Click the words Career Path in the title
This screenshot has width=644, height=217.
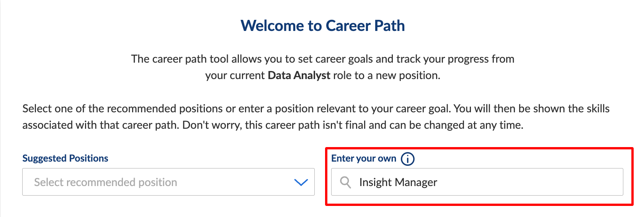click(365, 26)
